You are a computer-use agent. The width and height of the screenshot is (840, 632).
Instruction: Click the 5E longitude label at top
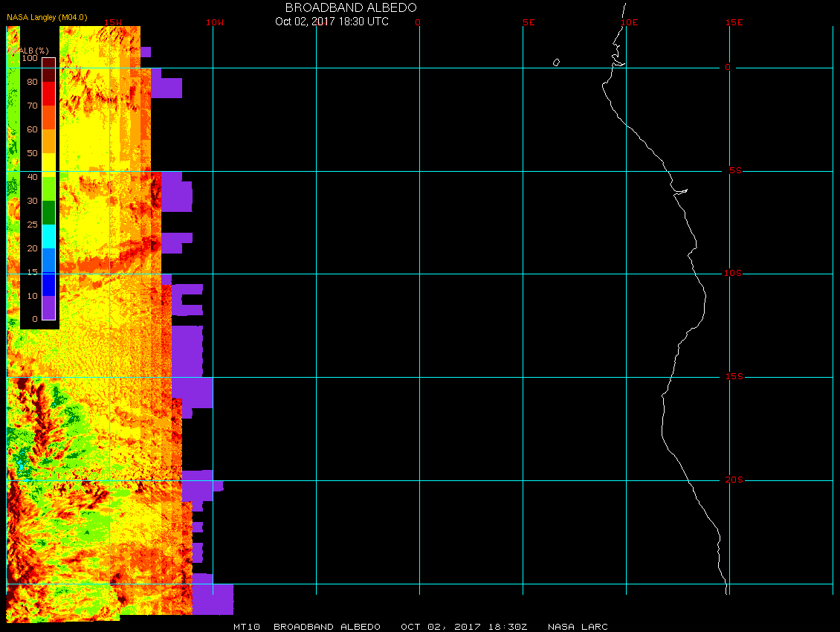(529, 22)
